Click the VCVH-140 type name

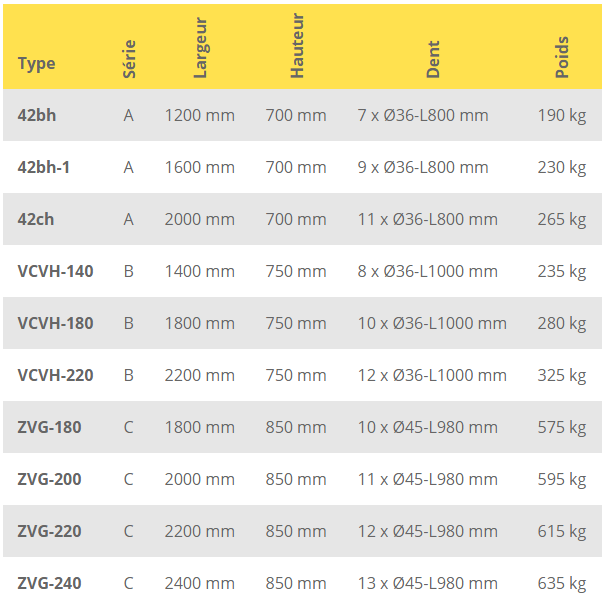point(56,272)
